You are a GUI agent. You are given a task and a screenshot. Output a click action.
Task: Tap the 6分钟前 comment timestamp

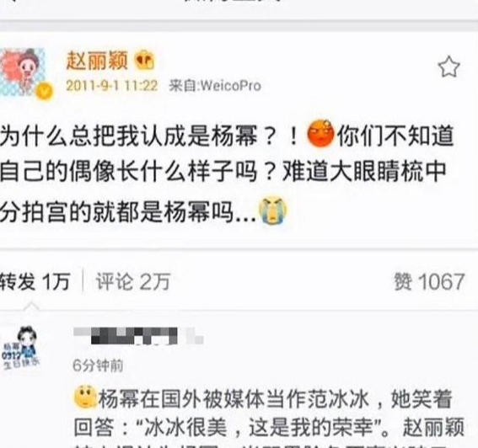pos(98,365)
